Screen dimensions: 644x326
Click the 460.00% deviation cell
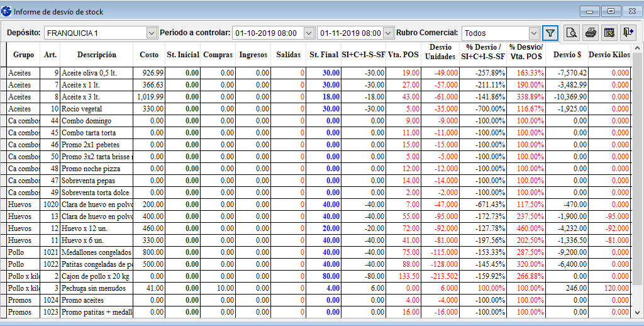coord(526,228)
